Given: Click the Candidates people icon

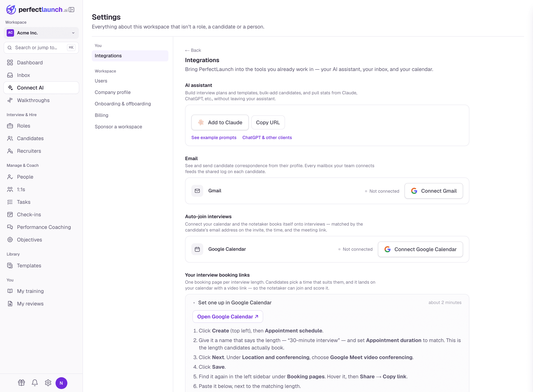Looking at the screenshot, I should tap(10, 138).
